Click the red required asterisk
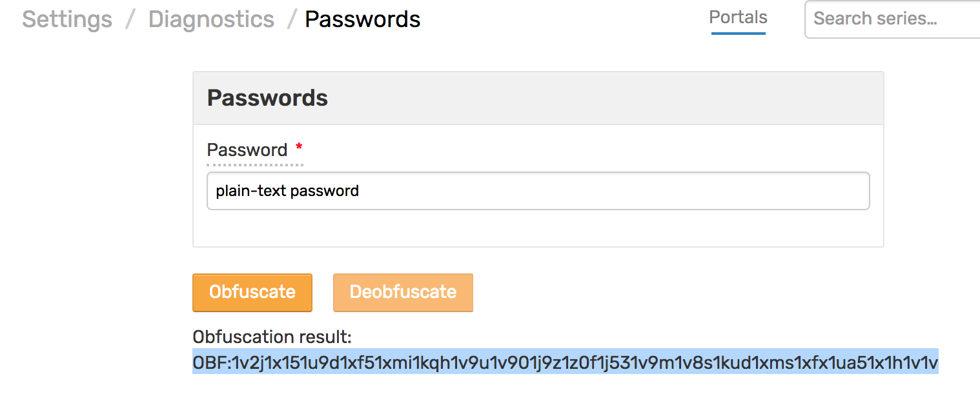This screenshot has height=414, width=980. click(298, 148)
